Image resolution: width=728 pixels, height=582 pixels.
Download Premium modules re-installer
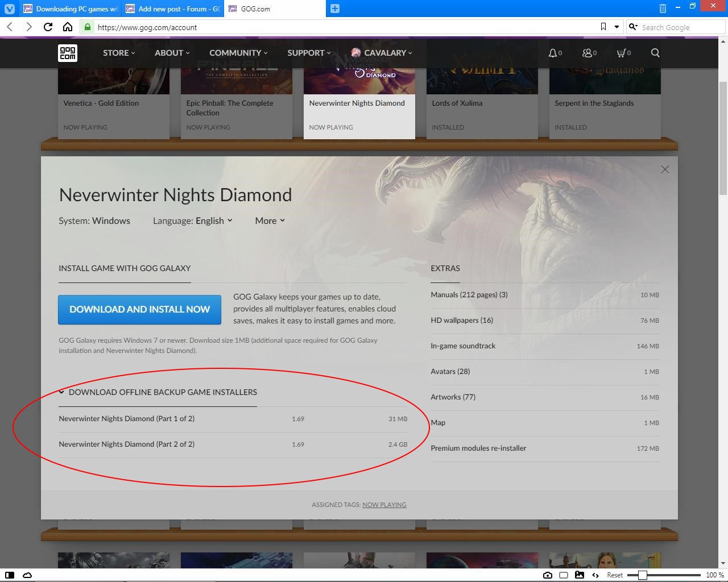(545, 448)
